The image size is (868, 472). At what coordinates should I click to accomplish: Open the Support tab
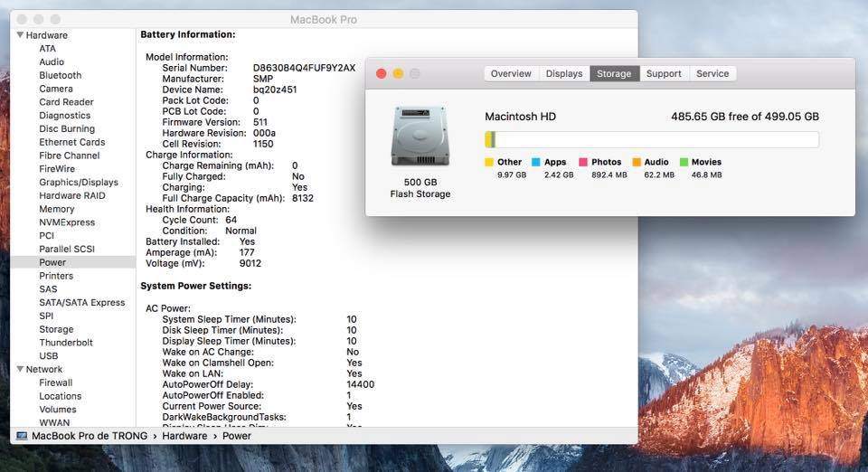click(664, 73)
